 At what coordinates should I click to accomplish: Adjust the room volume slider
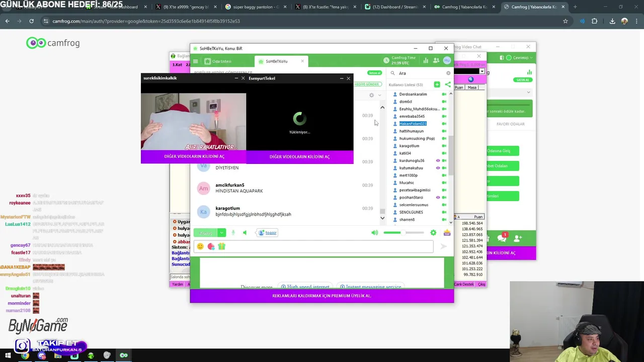tap(404, 233)
